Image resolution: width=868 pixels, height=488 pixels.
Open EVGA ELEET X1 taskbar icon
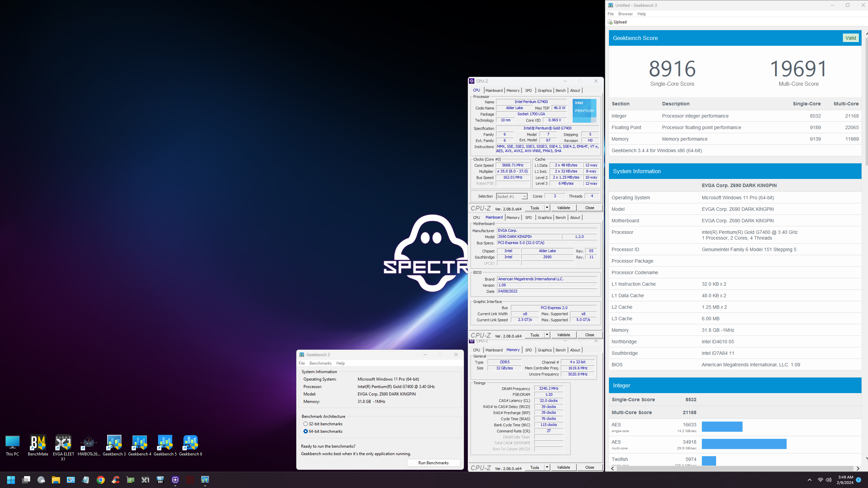point(145,480)
